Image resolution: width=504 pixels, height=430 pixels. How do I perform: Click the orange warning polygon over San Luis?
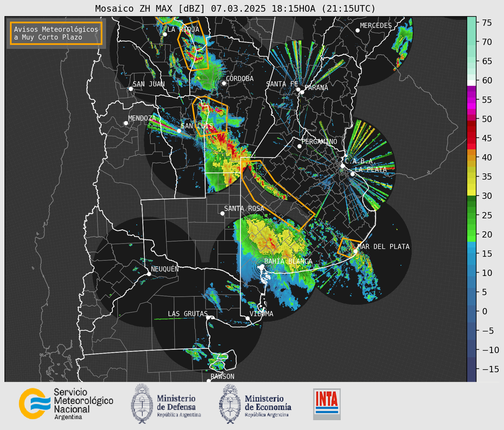pyautogui.click(x=210, y=116)
